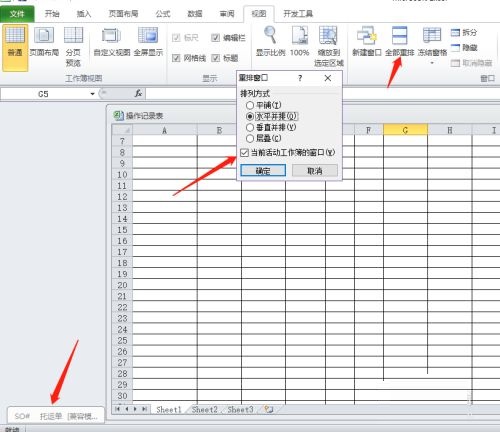Screen dimensions: 500x432
Task: Toggle the 编辑栏 formula bar checkbox
Action: 215,38
